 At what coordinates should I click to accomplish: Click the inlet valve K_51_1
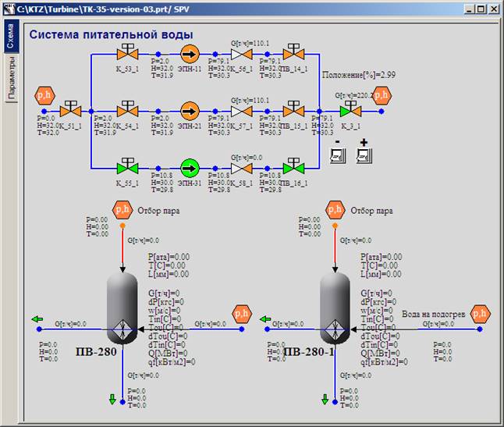[71, 109]
